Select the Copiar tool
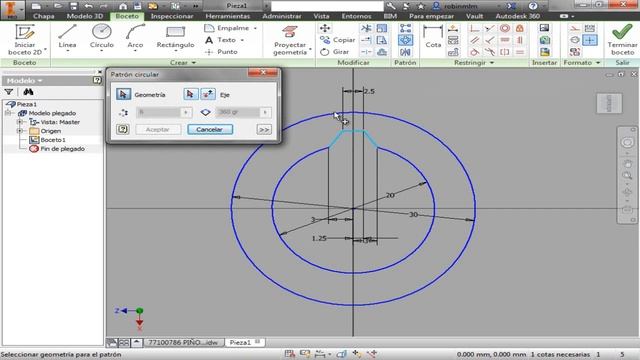The height and width of the screenshot is (360, 640). click(x=337, y=40)
